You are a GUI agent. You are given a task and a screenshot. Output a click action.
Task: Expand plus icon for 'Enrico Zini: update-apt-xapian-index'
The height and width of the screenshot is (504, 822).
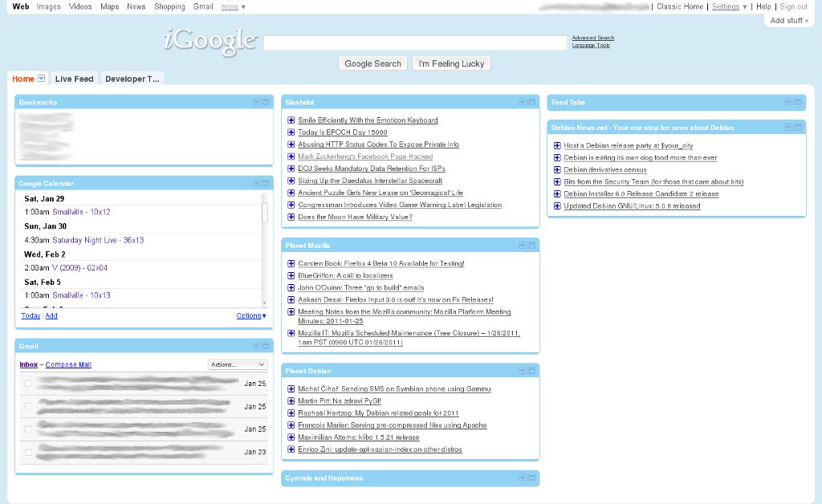point(291,449)
